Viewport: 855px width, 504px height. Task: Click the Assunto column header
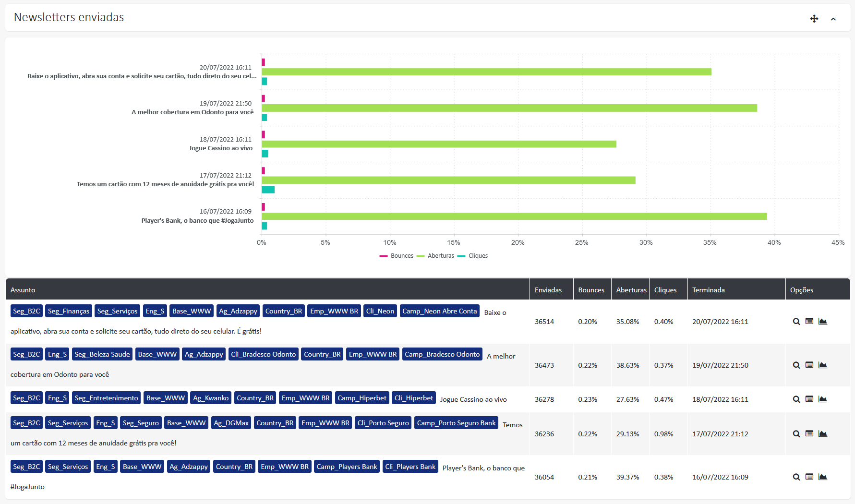(x=23, y=290)
